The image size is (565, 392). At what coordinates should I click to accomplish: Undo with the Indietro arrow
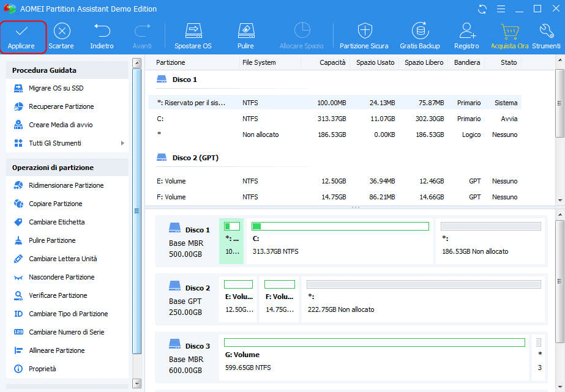coord(102,31)
